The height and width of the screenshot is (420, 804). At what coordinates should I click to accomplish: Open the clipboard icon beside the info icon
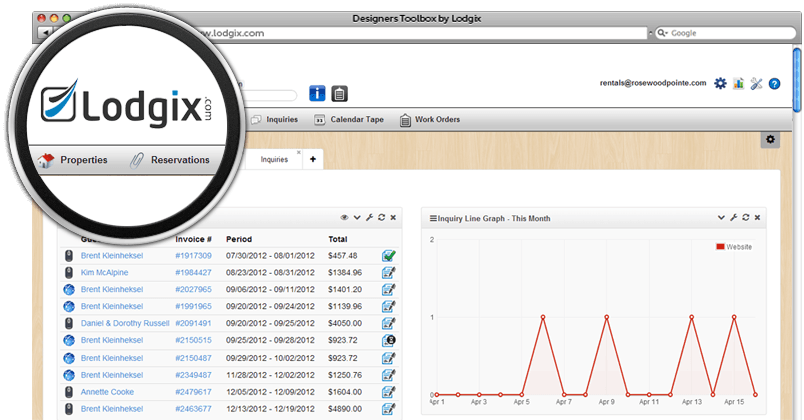340,93
